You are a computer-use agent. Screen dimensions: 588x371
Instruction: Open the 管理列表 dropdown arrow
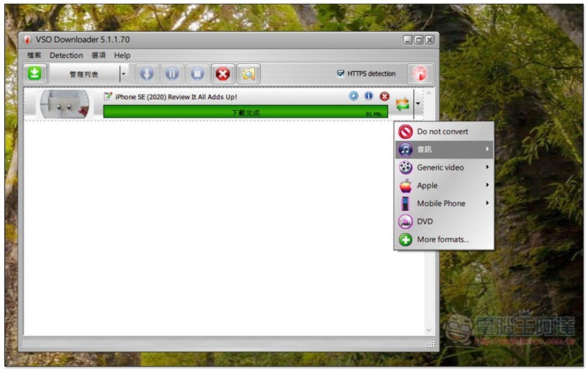[123, 73]
